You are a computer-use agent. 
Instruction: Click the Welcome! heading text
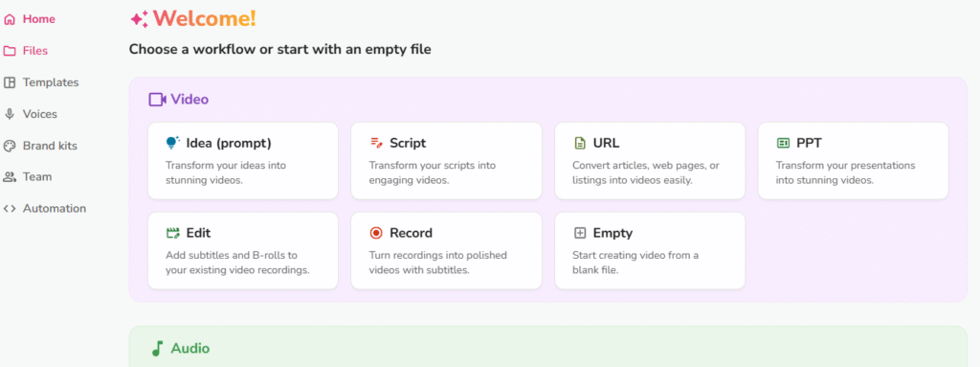(205, 19)
